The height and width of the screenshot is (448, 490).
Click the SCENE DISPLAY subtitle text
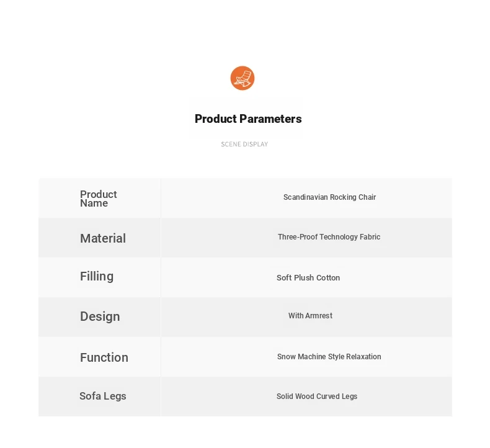click(x=244, y=144)
